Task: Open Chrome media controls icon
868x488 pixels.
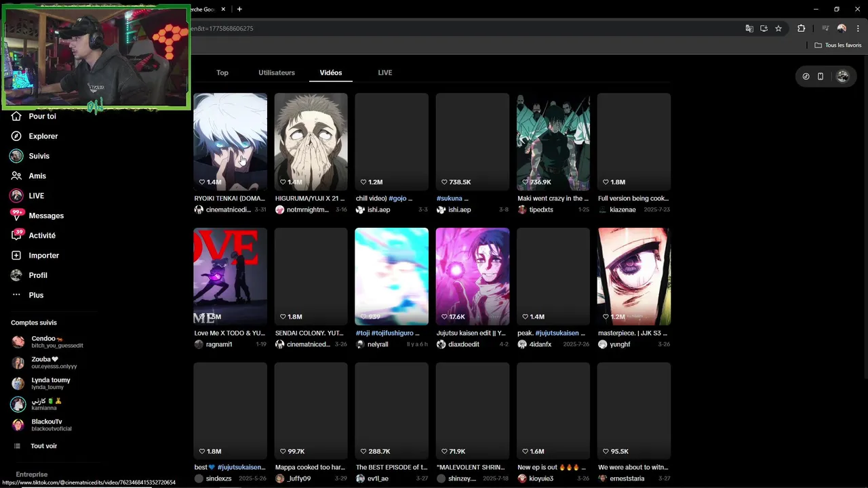Action: click(825, 28)
